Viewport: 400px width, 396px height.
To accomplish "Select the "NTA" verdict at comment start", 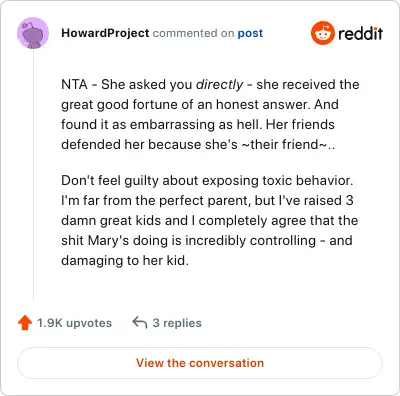I will click(x=74, y=84).
